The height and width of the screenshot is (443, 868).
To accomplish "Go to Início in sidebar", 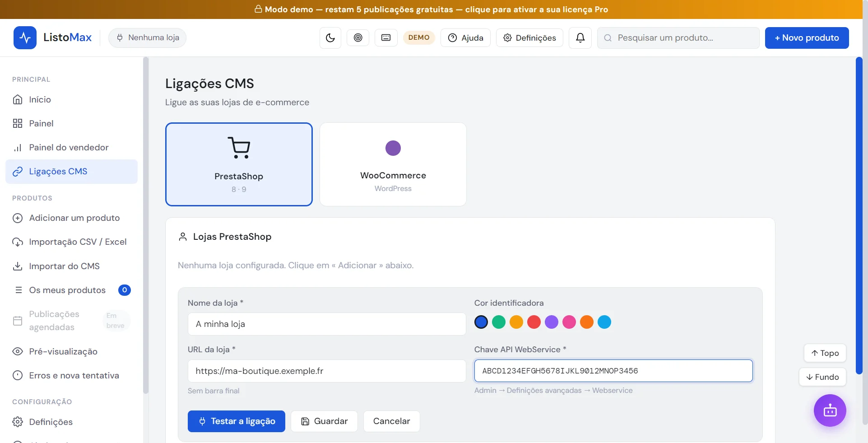I will [x=71, y=99].
